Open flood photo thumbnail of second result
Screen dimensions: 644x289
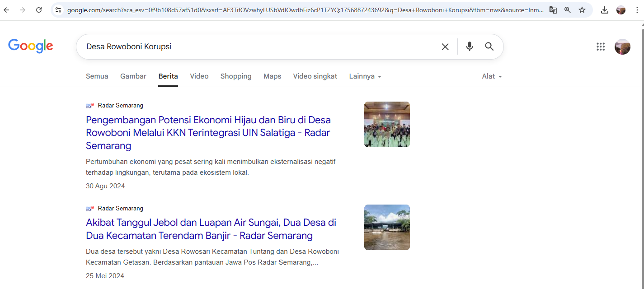pyautogui.click(x=387, y=227)
